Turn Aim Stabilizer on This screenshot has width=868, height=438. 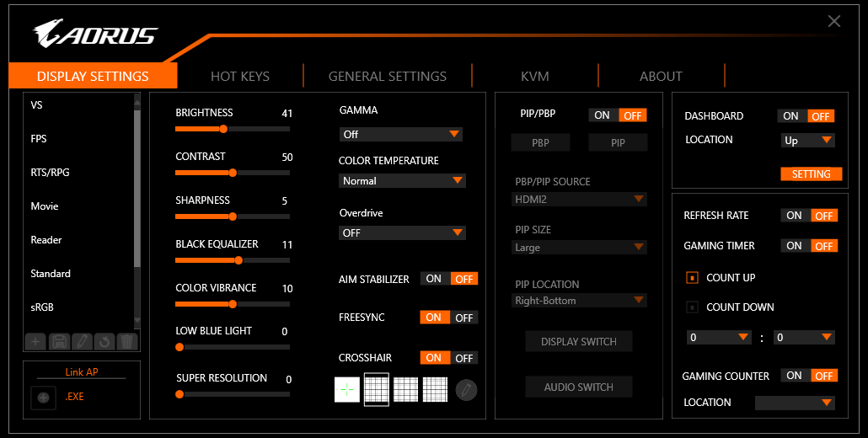[x=435, y=279]
